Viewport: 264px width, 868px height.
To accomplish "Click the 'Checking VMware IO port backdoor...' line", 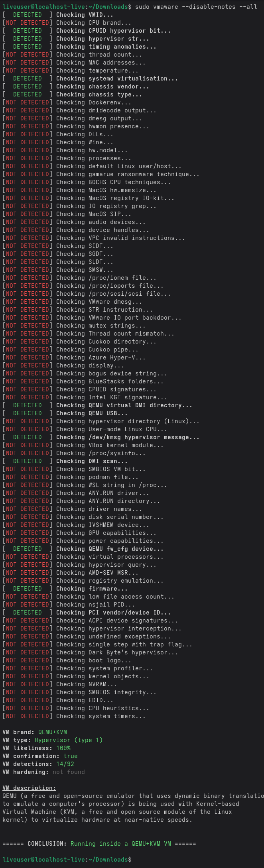I will pos(118,318).
